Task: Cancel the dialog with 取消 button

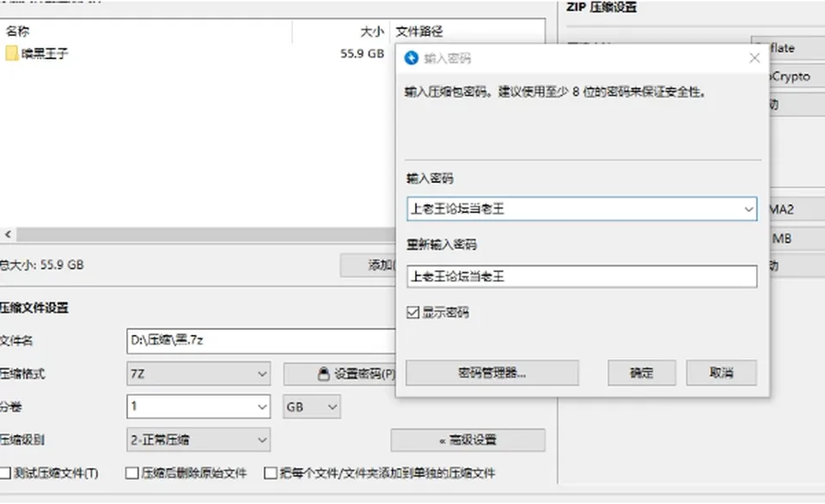Action: click(721, 373)
